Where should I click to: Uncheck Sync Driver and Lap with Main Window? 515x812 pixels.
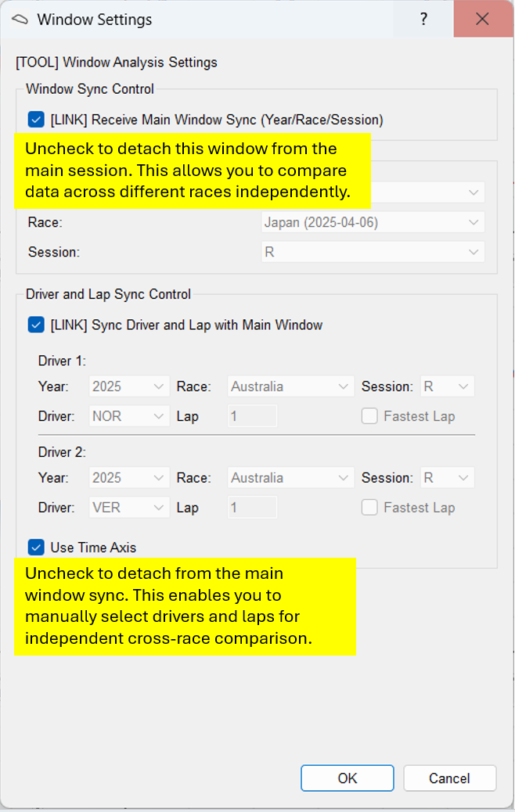click(36, 325)
